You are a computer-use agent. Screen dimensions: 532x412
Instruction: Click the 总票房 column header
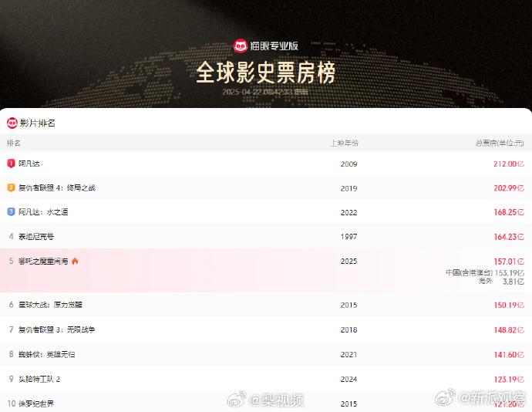point(500,144)
